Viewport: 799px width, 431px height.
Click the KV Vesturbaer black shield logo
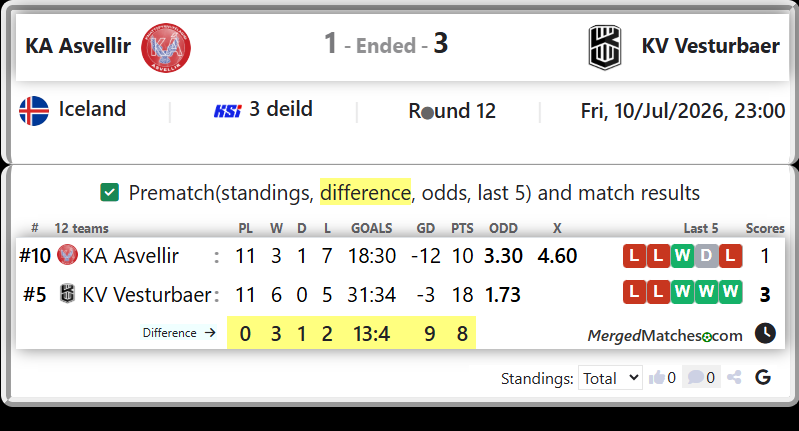(x=605, y=47)
